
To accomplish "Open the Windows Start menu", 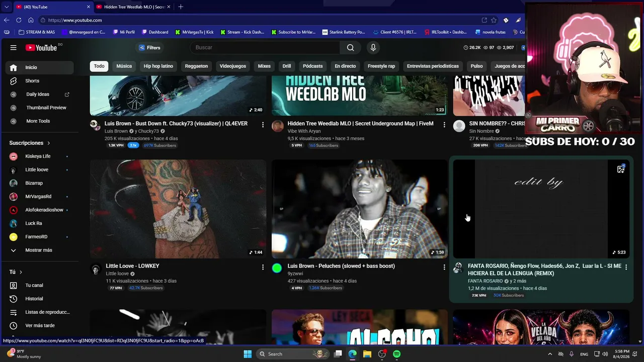I will coord(248,354).
